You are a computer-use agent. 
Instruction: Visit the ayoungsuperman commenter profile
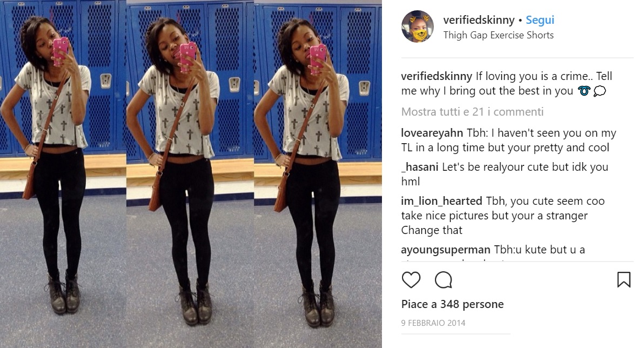(446, 250)
